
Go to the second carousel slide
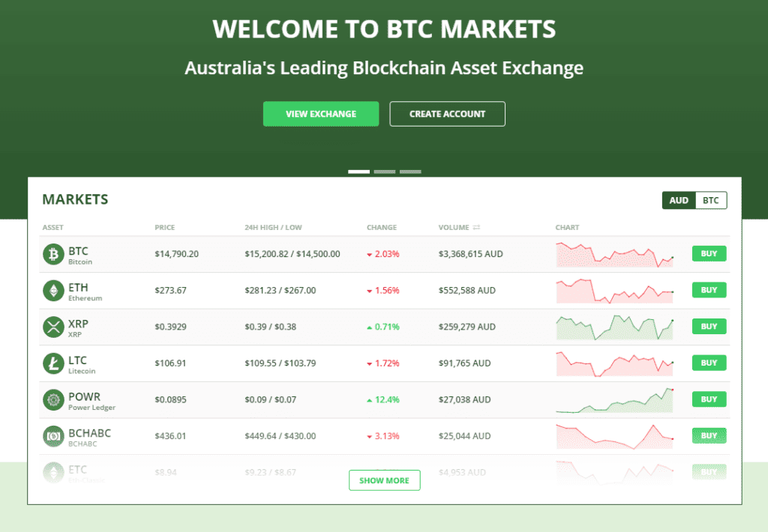[x=384, y=172]
